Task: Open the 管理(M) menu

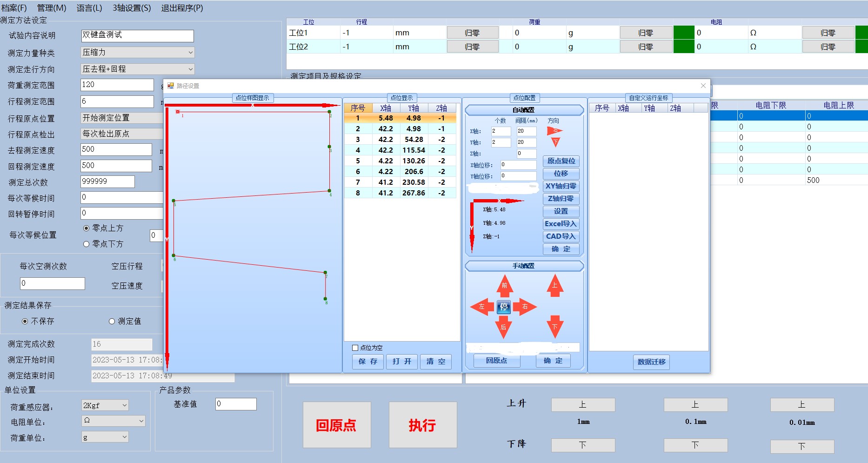Action: pos(52,8)
